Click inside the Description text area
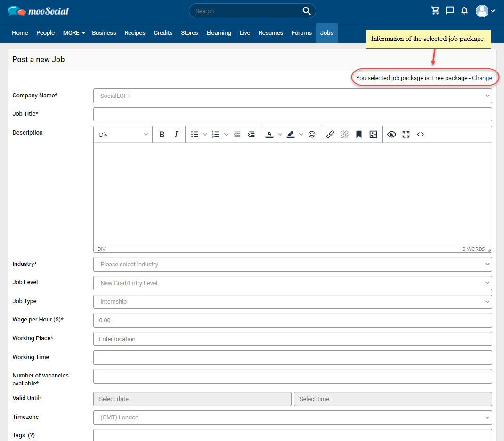The height and width of the screenshot is (441, 504). [293, 194]
